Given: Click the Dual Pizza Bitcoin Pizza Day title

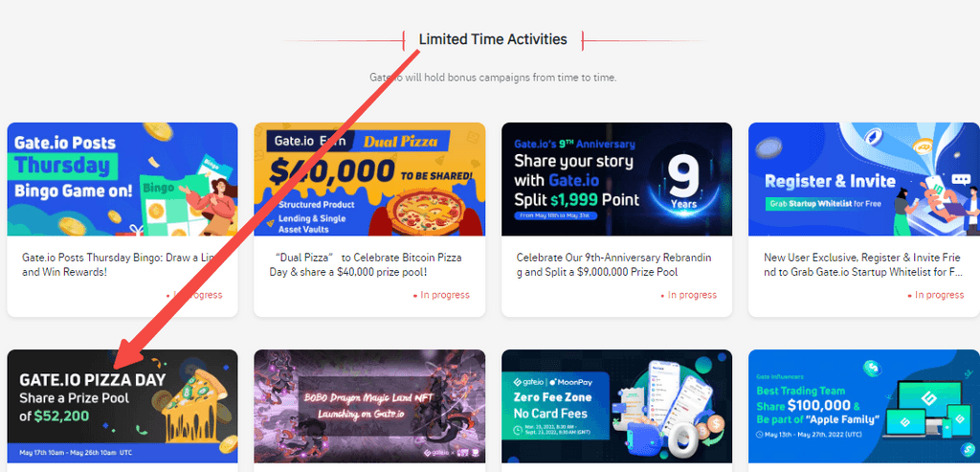Looking at the screenshot, I should [369, 265].
